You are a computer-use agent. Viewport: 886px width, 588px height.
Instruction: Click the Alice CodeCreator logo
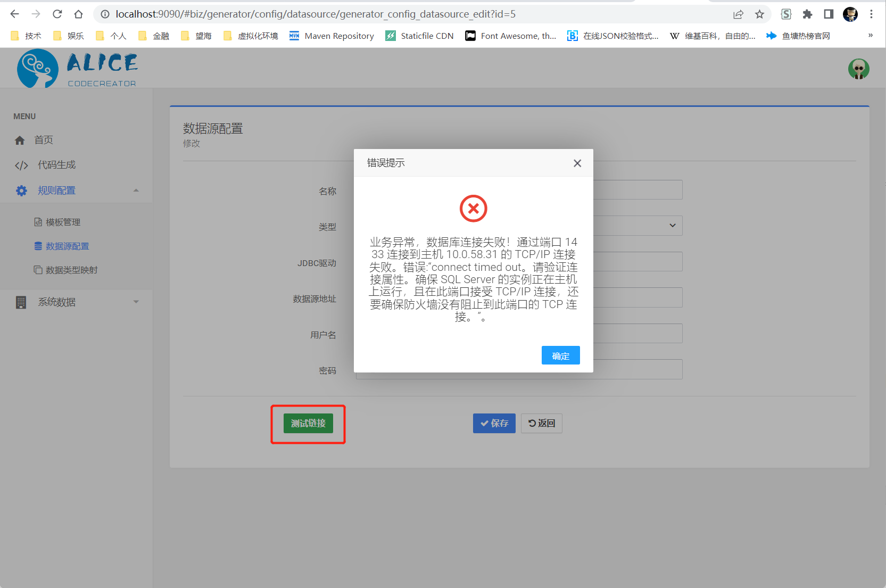(x=77, y=68)
